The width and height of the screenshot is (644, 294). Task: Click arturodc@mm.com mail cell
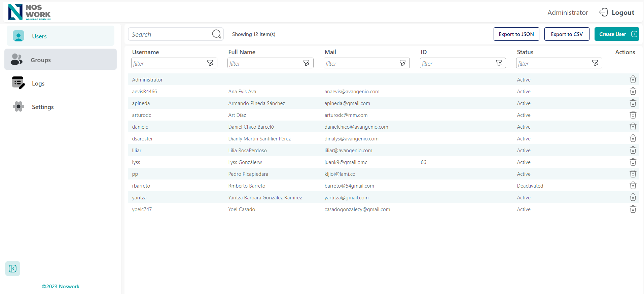pos(346,115)
